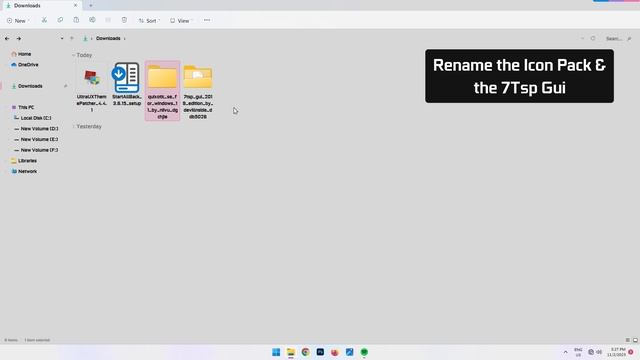The height and width of the screenshot is (360, 640).
Task: Open the New item dropdown
Action: (x=18, y=20)
